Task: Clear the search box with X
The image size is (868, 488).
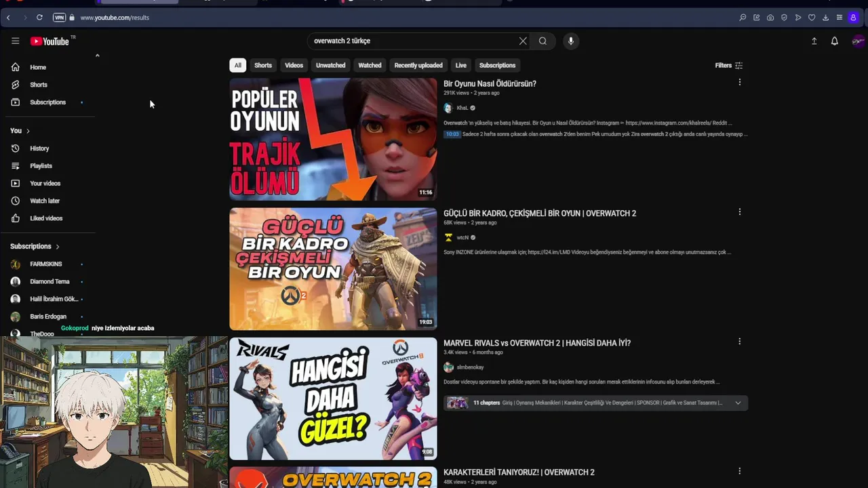Action: 523,41
